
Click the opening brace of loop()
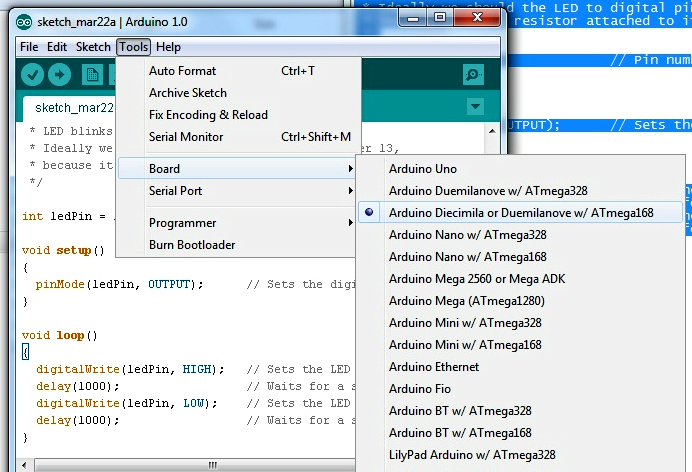(26, 352)
